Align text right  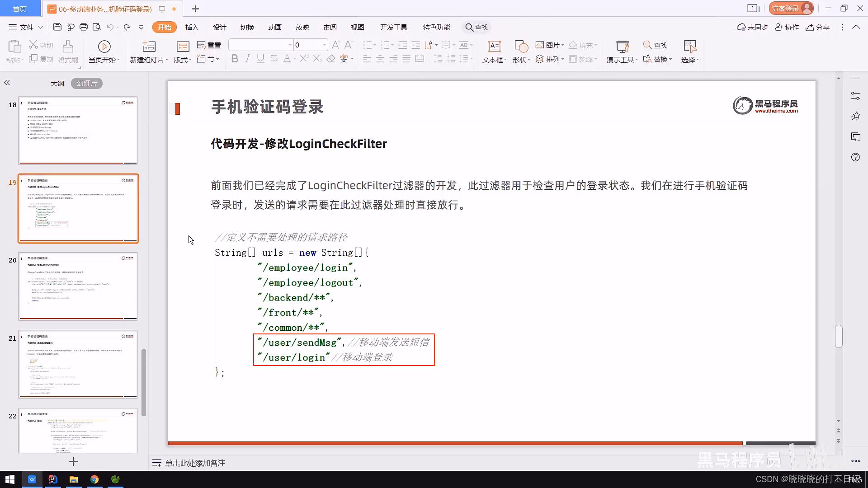point(393,59)
